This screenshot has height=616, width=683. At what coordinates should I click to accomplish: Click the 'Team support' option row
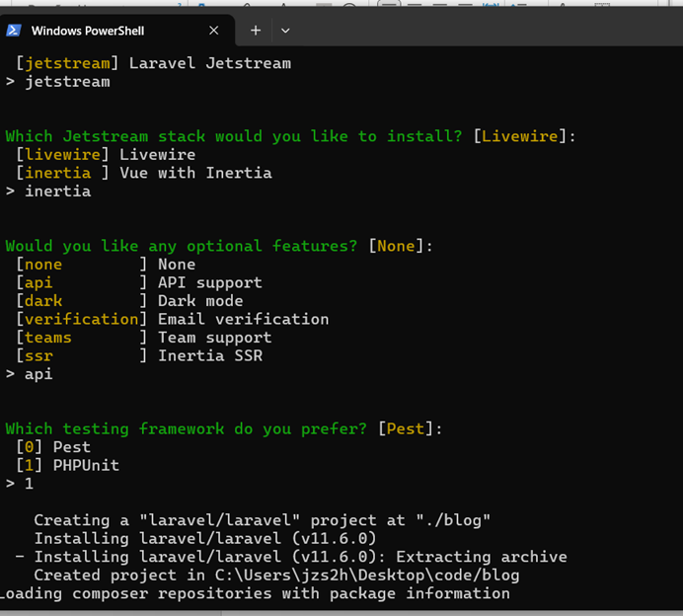(x=144, y=338)
